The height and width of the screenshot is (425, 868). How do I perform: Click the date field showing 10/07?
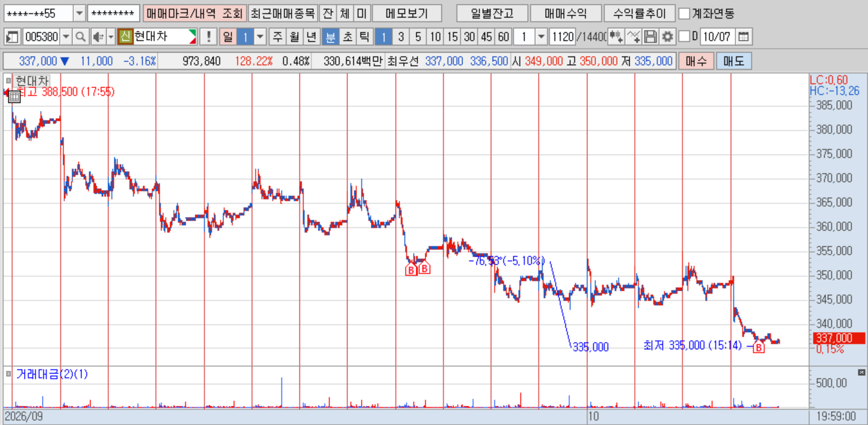pyautogui.click(x=717, y=37)
